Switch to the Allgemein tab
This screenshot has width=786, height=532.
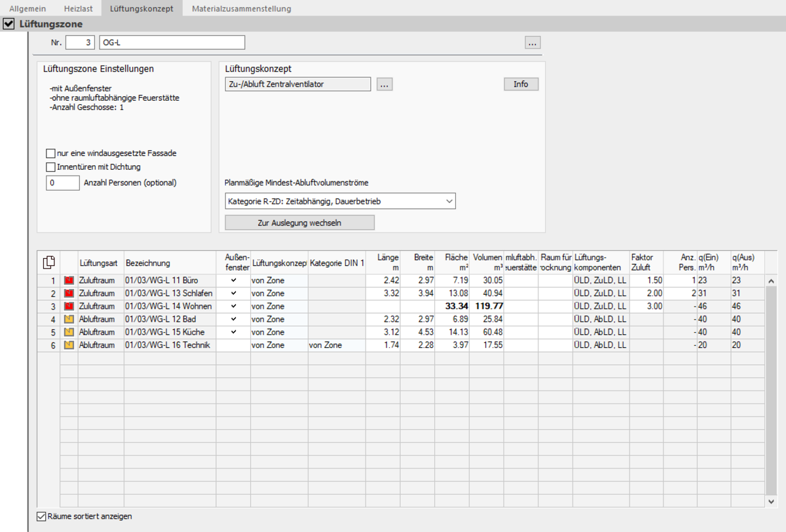click(x=28, y=9)
